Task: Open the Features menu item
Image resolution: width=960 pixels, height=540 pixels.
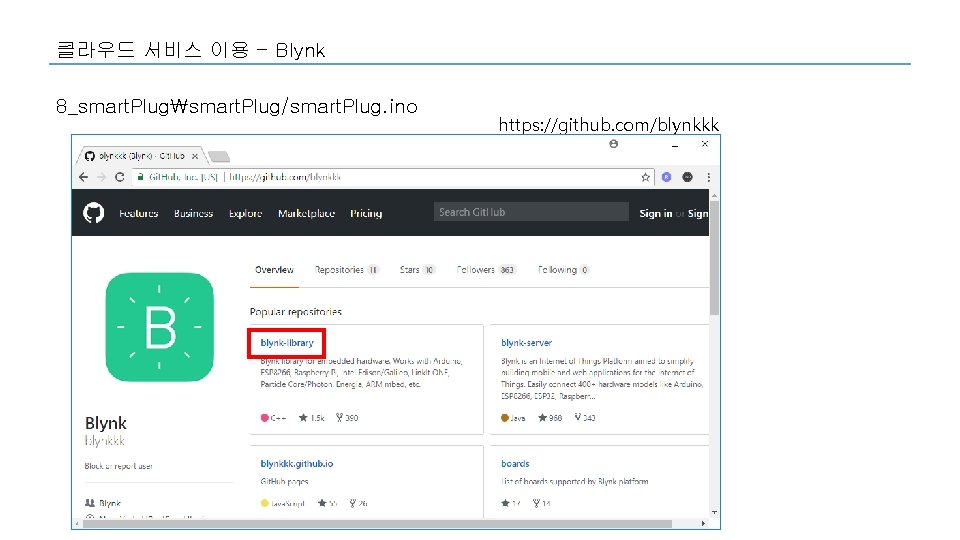Action: click(x=138, y=213)
